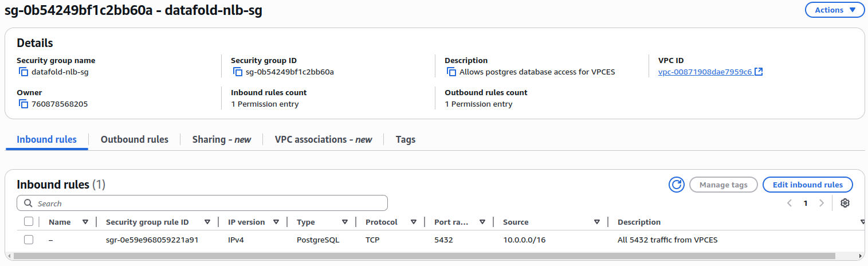Viewport: 868px width, 266px height.
Task: Click the Manage tags button
Action: 724,185
